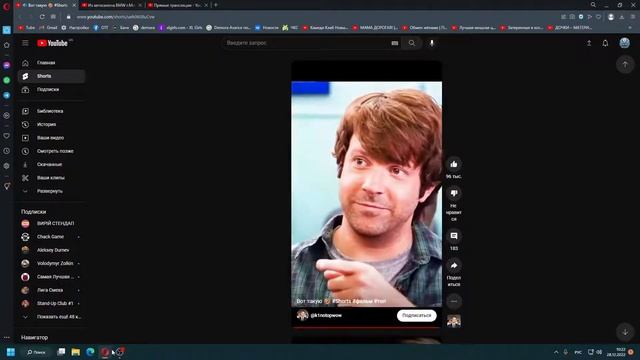Share the Short via arrow icon
The image size is (640, 360).
[453, 265]
